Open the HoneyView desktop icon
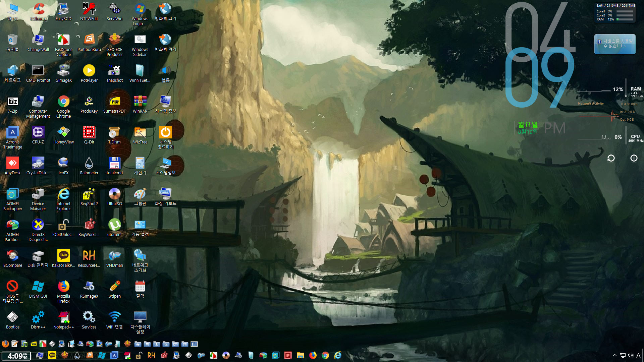The image size is (644, 362). pos(63,135)
